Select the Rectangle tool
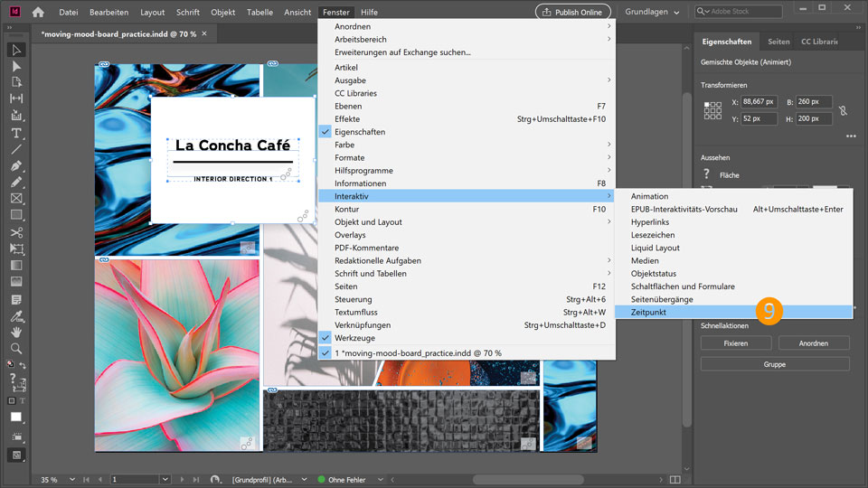 (16, 215)
